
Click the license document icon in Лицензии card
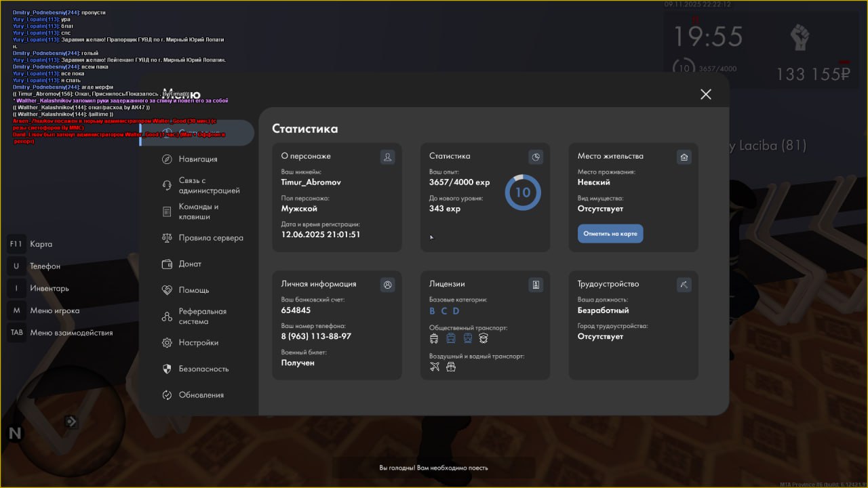(x=536, y=285)
